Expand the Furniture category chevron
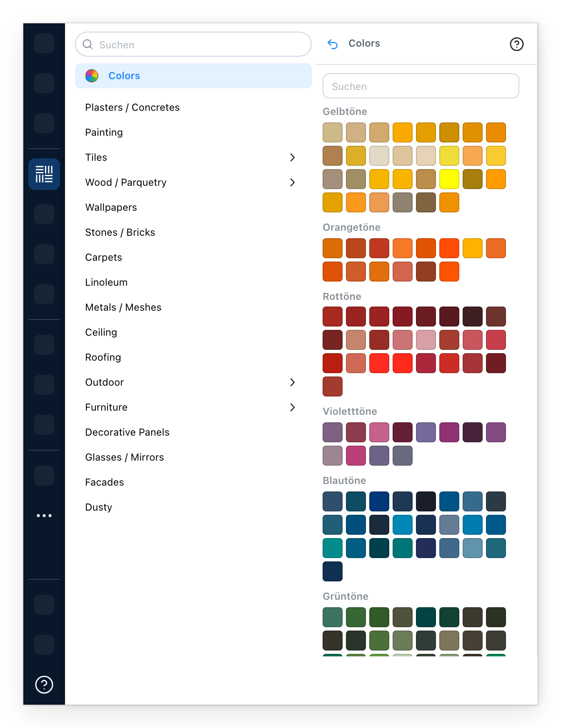The image size is (561, 728). pyautogui.click(x=292, y=407)
